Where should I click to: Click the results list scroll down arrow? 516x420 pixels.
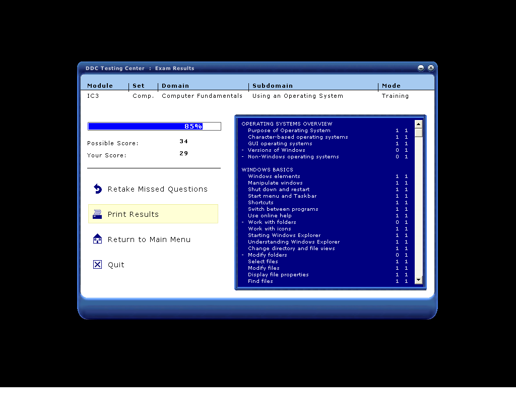[419, 280]
